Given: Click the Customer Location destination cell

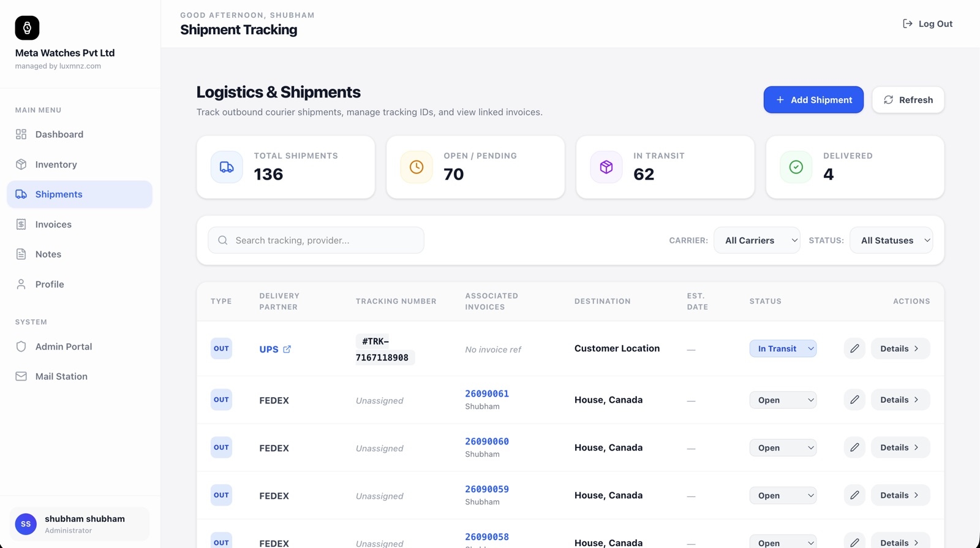Looking at the screenshot, I should 617,348.
